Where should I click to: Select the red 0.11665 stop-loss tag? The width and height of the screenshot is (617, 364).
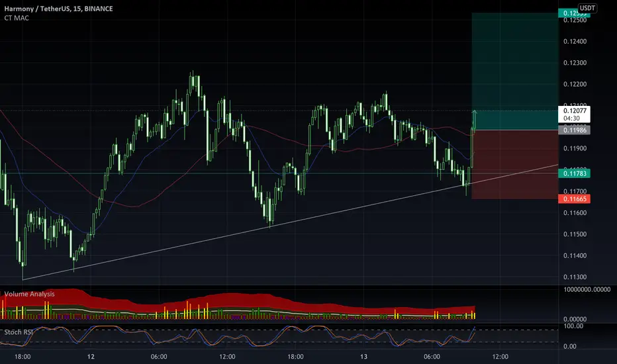(574, 199)
